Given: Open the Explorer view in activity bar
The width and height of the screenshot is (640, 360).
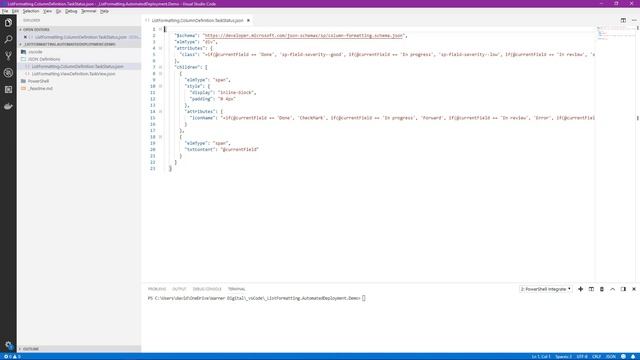Looking at the screenshot, I should pos(8,23).
